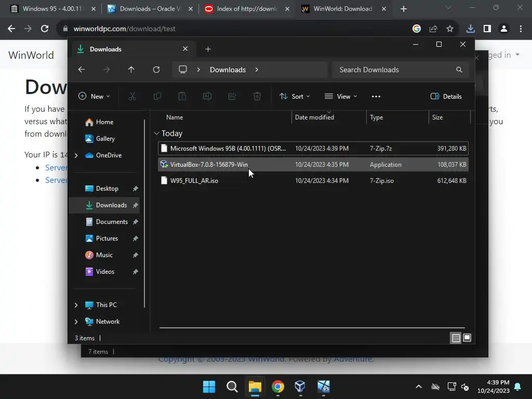Click the Google icon in address bar
The height and width of the screenshot is (399, 532).
(x=417, y=29)
